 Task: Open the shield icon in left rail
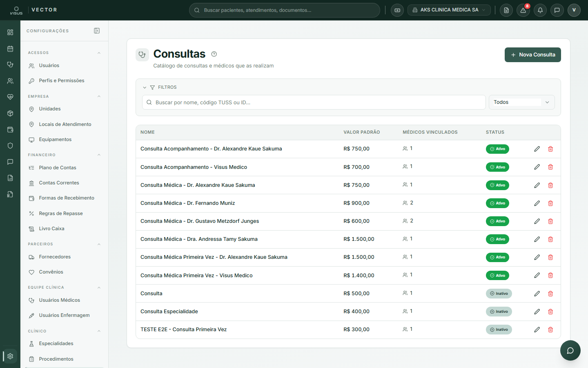pyautogui.click(x=10, y=146)
